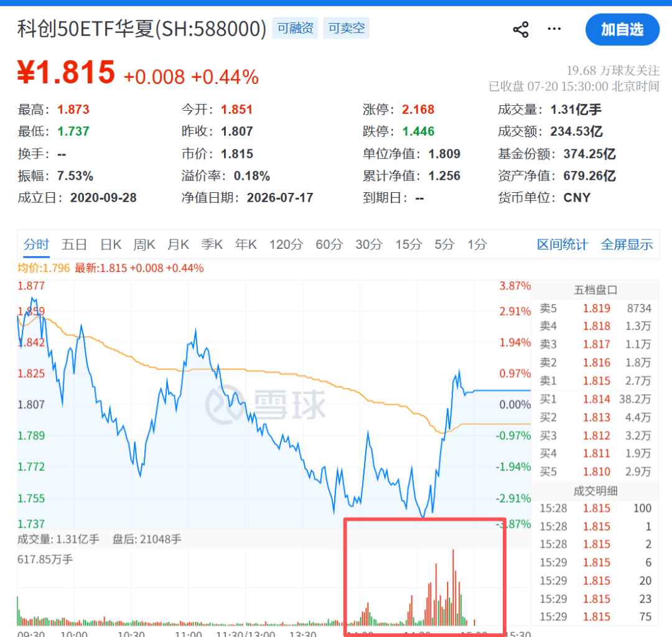Screen dimensions: 672x637
Task: Switch to the 30分 chart tab
Action: (368, 244)
